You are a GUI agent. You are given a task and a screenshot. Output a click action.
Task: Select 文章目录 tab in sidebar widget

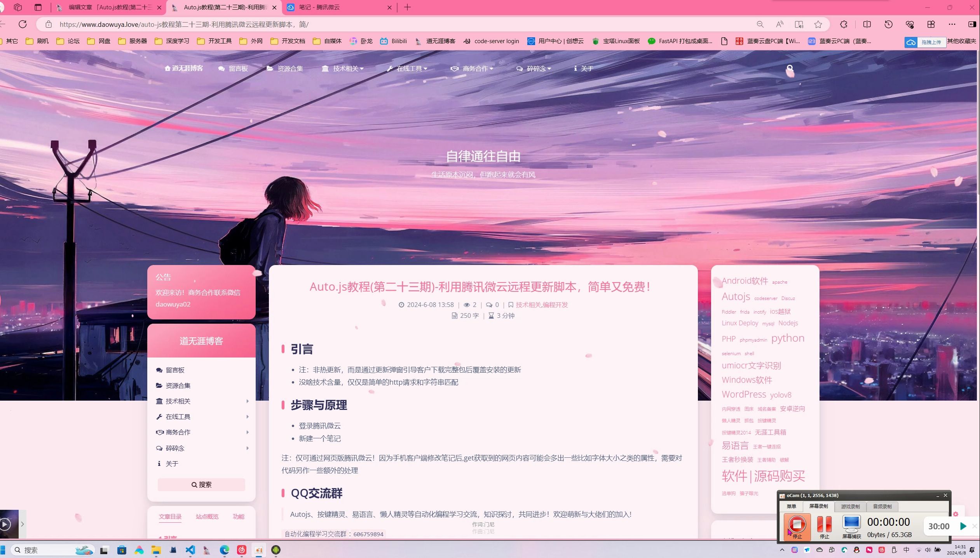[x=170, y=516]
